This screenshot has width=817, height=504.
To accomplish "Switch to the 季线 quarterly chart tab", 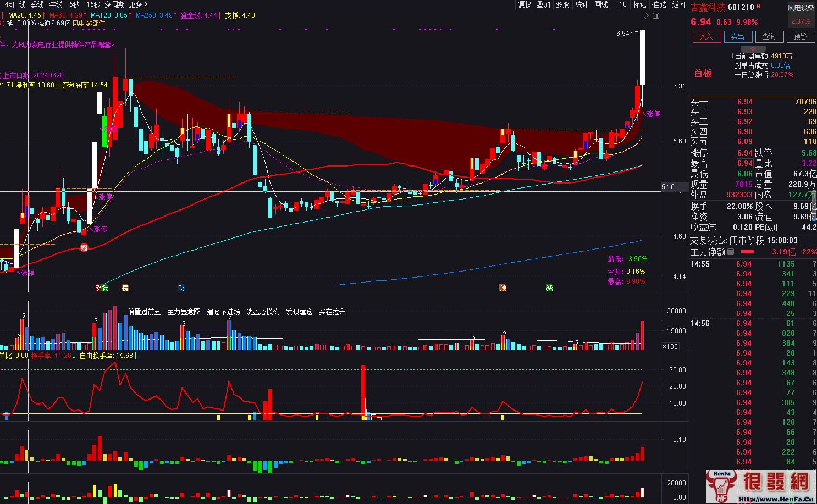I will [x=37, y=4].
